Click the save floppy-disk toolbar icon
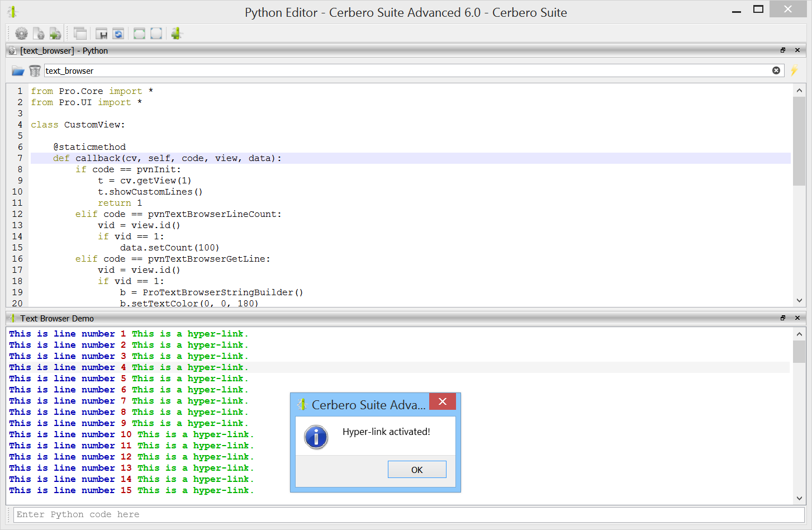 pos(102,34)
